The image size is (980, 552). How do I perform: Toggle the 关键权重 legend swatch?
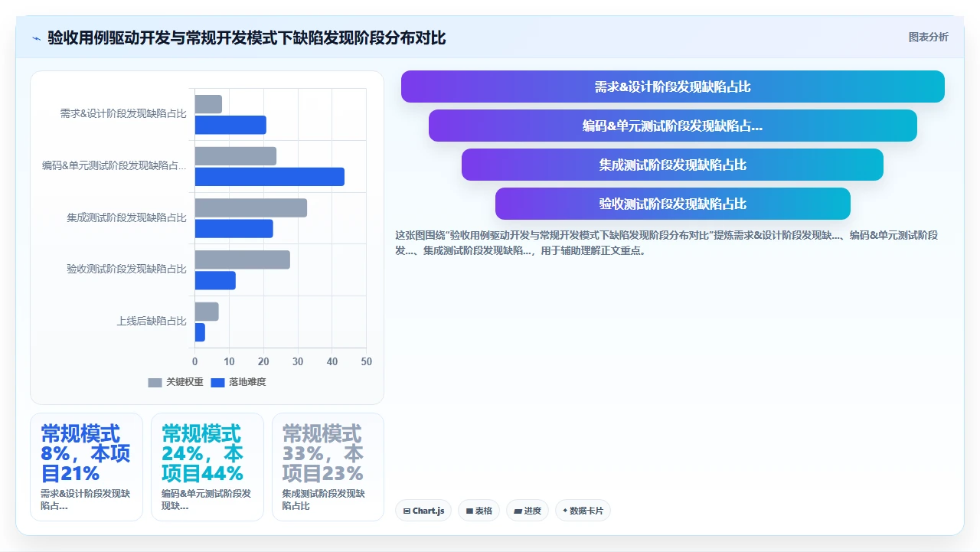click(155, 382)
